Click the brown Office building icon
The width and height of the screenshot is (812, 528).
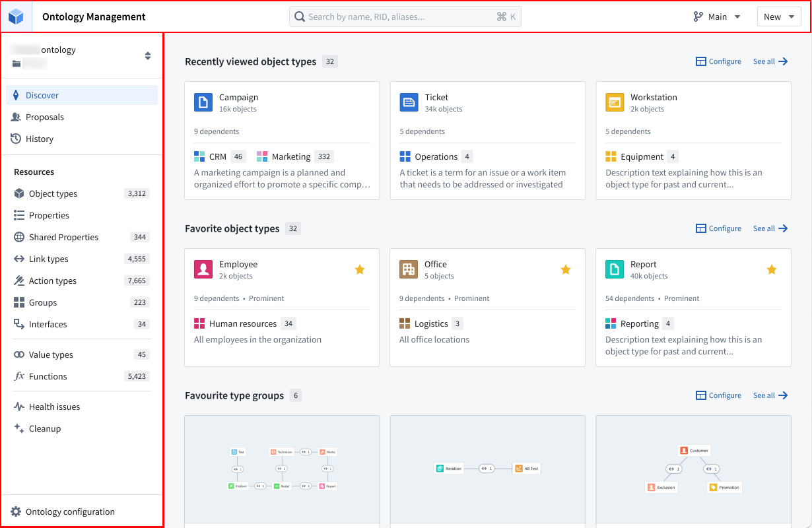[409, 269]
